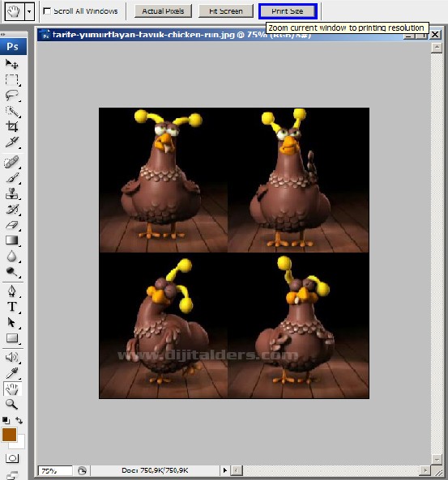Screen dimensions: 448x480
Task: Click the Version Cue status icon
Action: tap(82, 470)
